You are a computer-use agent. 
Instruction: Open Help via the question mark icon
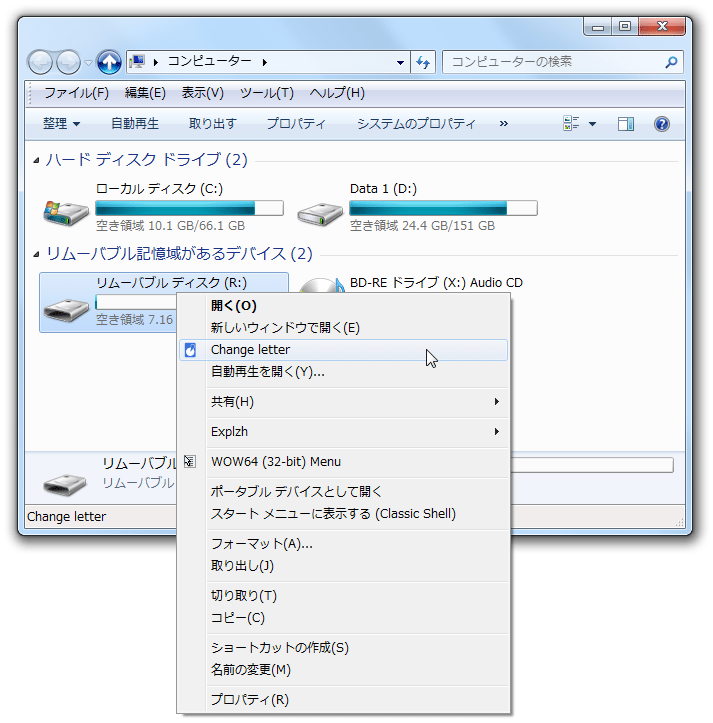661,124
